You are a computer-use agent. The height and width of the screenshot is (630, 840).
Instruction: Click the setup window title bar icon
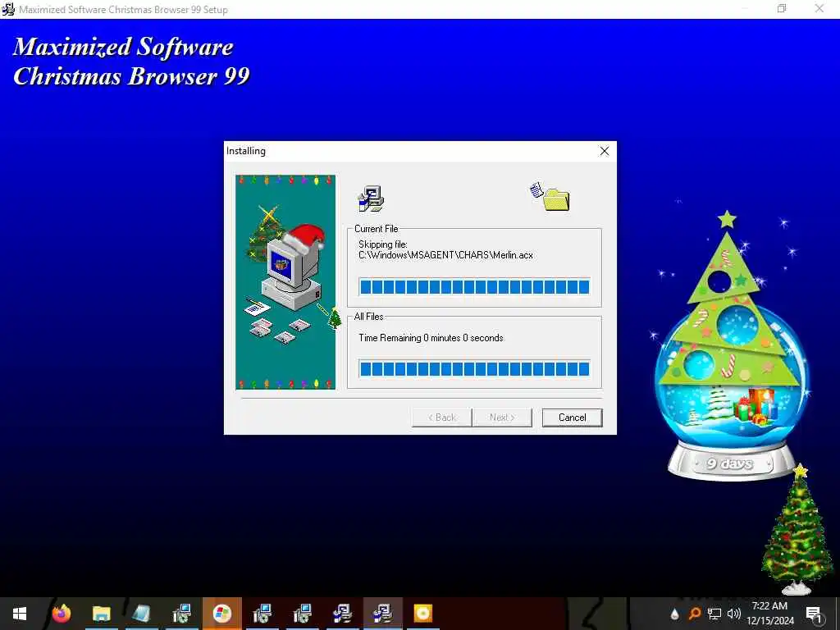point(8,9)
